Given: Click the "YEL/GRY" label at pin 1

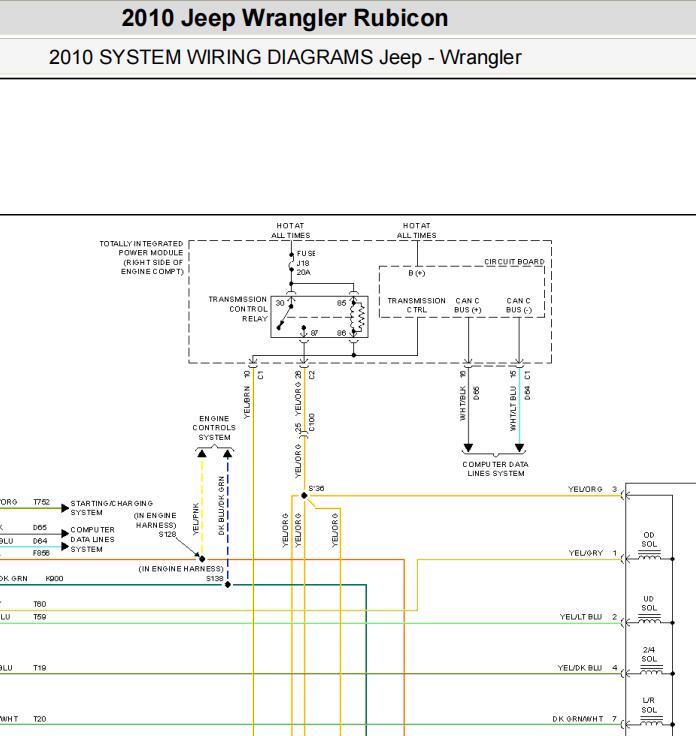Looking at the screenshot, I should click(585, 553).
